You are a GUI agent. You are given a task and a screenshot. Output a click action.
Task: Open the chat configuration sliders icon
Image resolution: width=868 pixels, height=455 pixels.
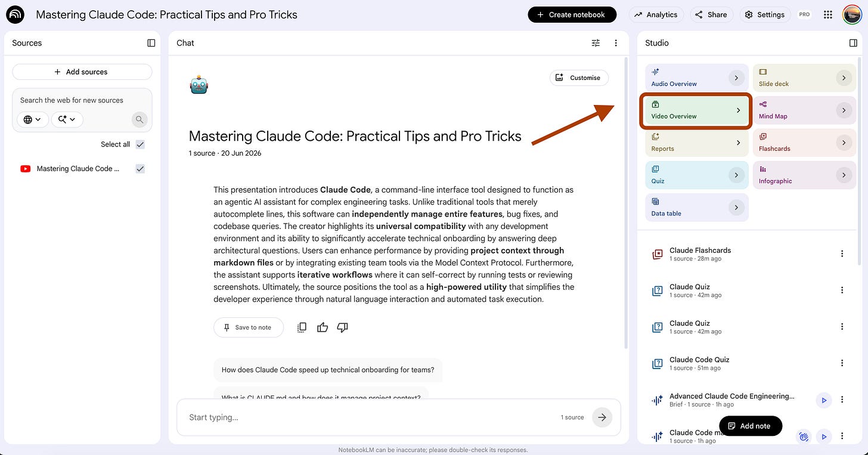click(x=596, y=43)
